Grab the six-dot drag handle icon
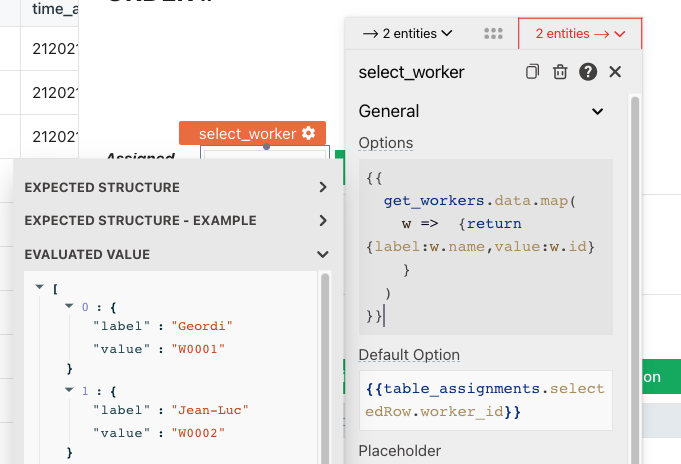This screenshot has height=464, width=681. (x=492, y=33)
